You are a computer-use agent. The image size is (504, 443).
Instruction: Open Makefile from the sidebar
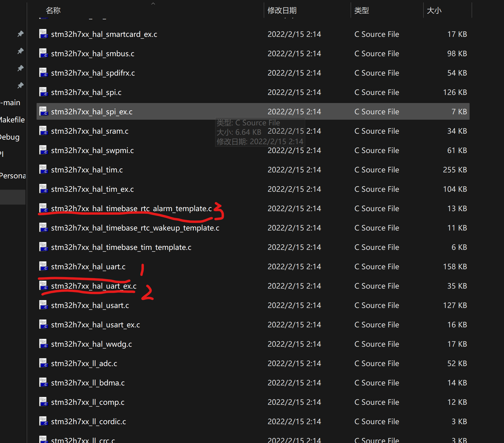[12, 119]
